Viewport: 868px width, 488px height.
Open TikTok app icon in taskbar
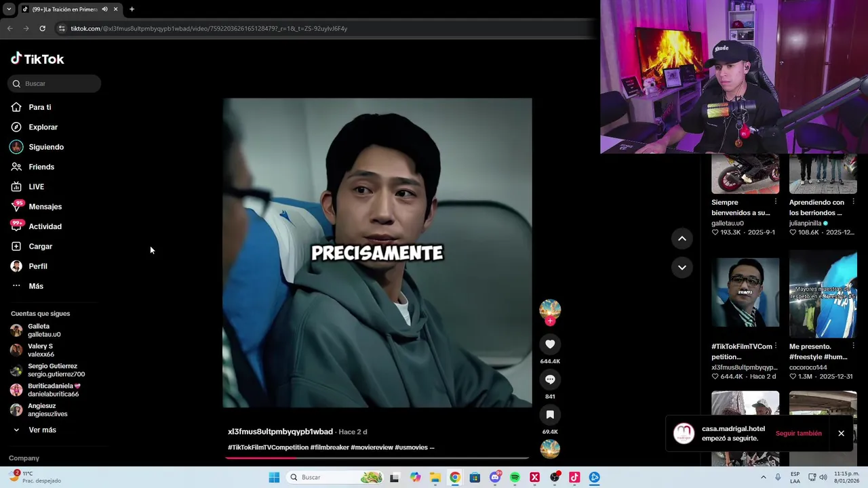574,477
